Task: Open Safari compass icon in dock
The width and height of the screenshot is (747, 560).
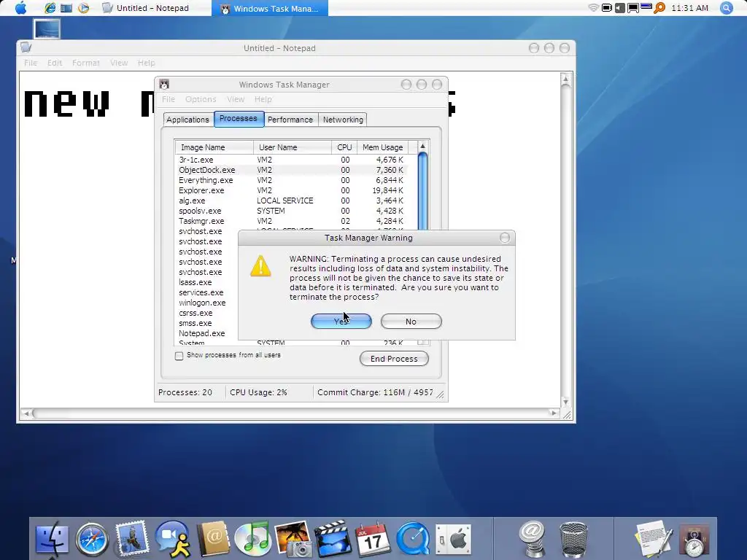Action: pos(92,539)
